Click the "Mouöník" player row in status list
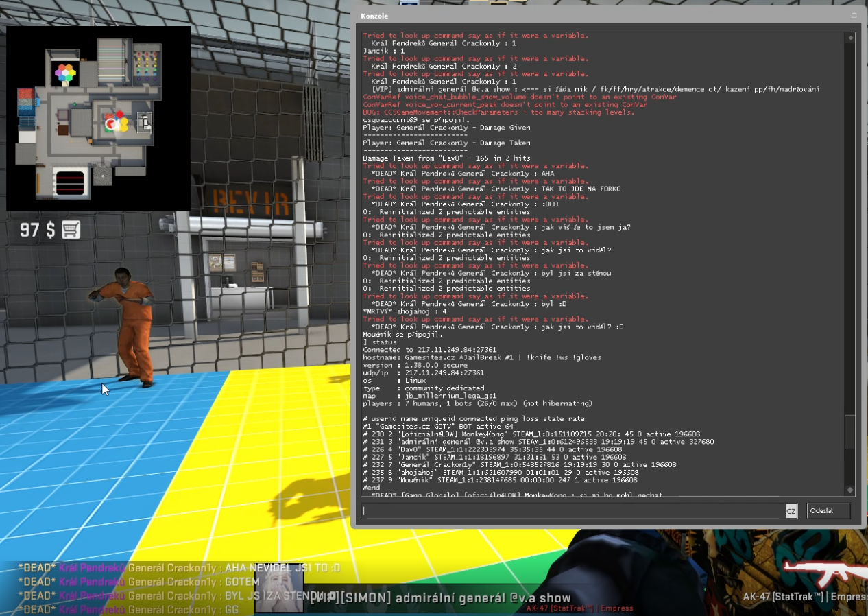 (x=500, y=480)
